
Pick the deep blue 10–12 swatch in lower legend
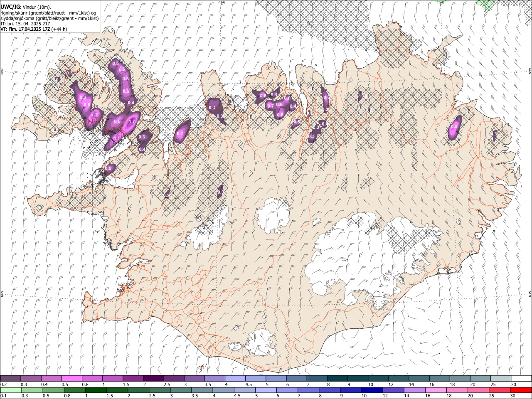[x=372, y=390]
